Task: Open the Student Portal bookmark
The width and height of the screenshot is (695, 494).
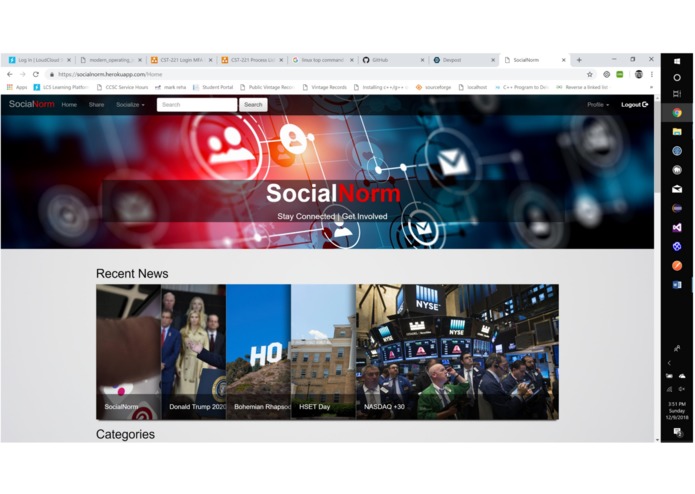Action: point(213,87)
